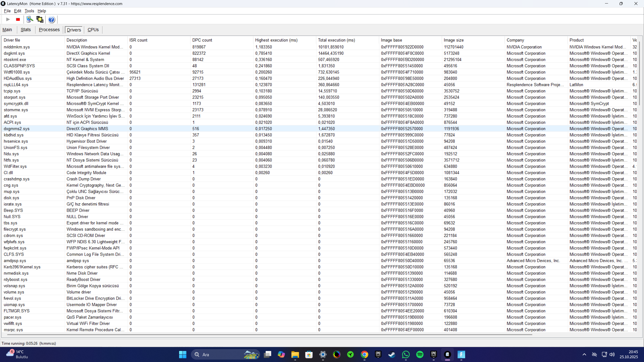Screen dimensions: 644x362
Task: Show hidden system tray icons
Action: point(584,354)
